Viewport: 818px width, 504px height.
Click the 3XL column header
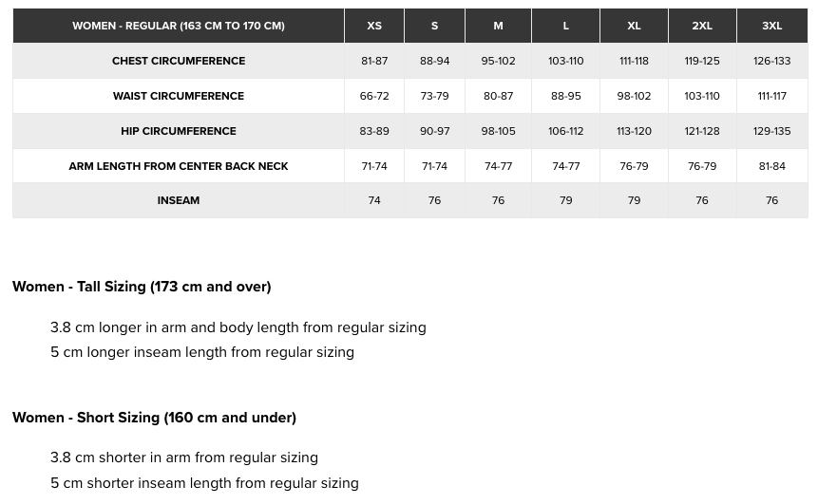(771, 26)
